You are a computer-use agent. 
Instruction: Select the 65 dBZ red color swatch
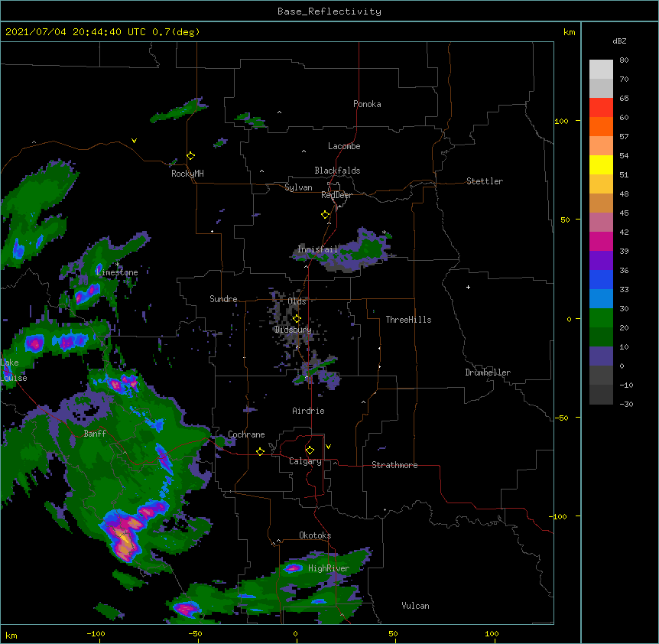(601, 107)
